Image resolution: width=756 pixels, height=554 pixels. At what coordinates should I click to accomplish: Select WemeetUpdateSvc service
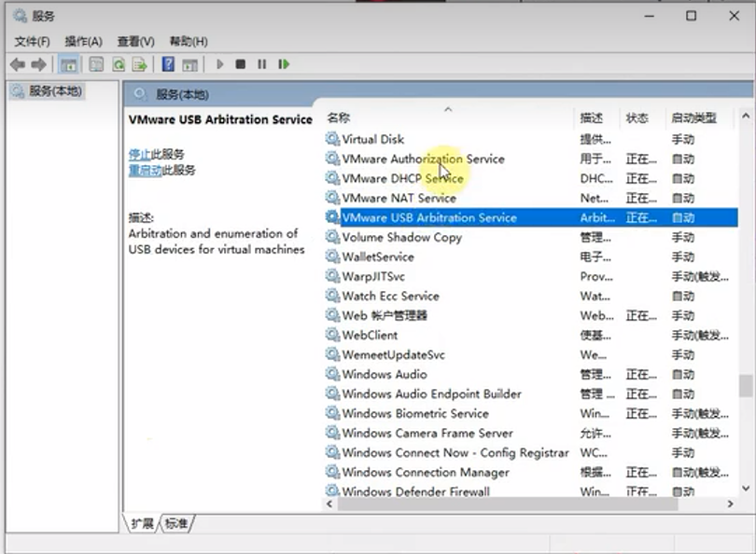coord(530,354)
